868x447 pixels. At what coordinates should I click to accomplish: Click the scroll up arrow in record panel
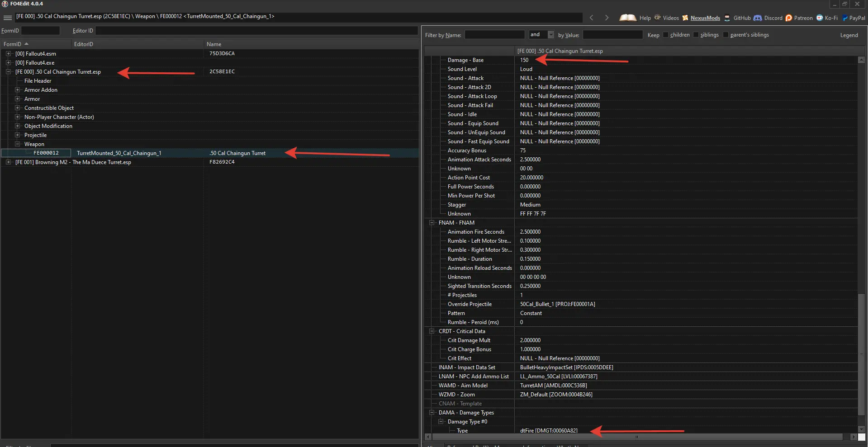tap(862, 60)
